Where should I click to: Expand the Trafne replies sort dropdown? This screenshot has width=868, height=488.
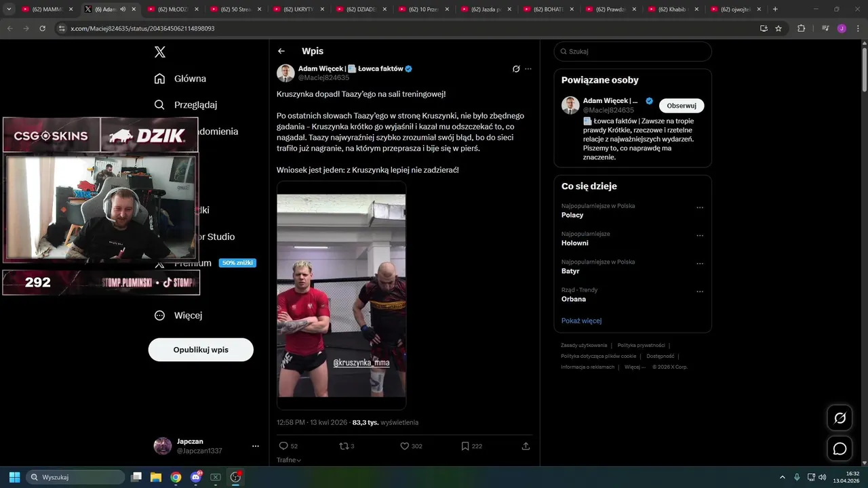[x=289, y=460]
